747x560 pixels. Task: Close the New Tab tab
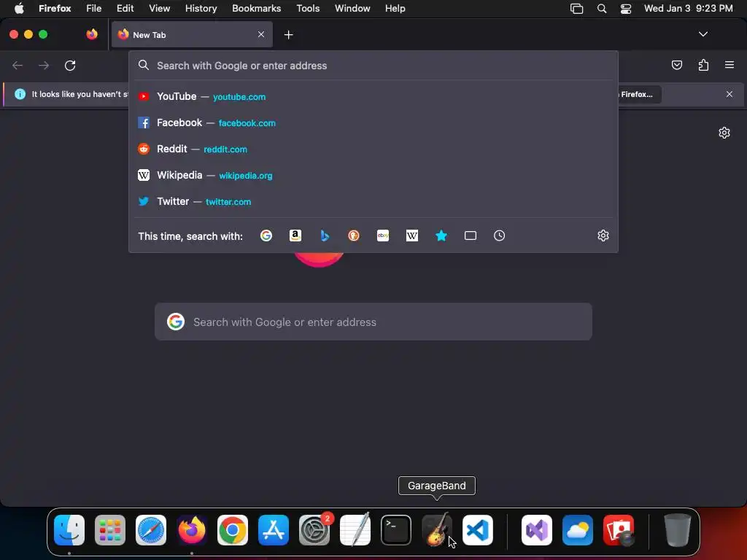click(261, 34)
